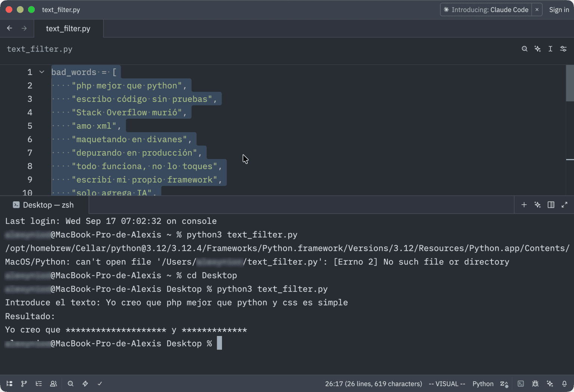Trigger the lightning quick-actions icon
The height and width of the screenshot is (392, 574).
85,383
